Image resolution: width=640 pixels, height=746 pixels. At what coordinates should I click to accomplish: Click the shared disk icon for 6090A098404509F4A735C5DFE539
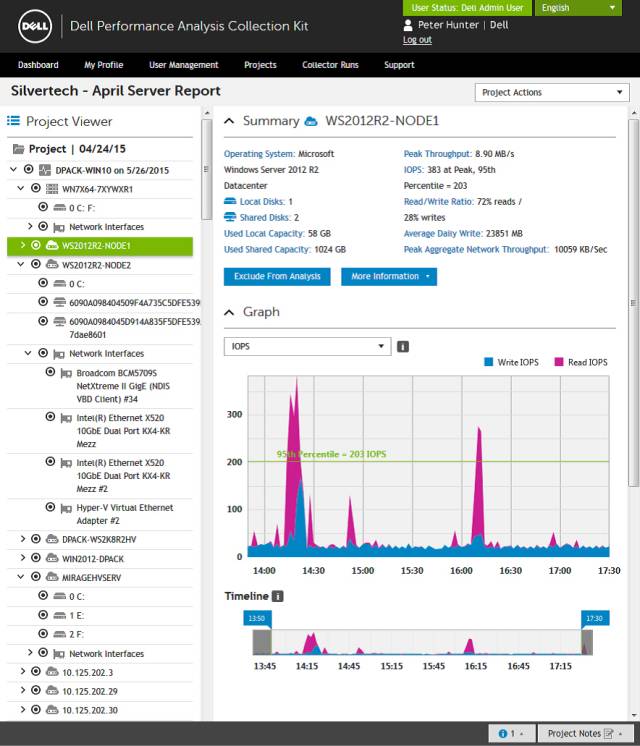[59, 302]
